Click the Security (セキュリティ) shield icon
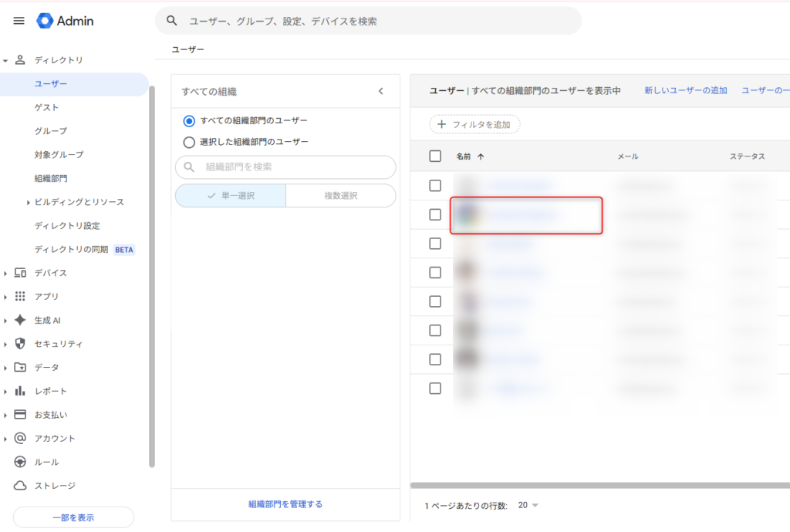 pos(21,344)
